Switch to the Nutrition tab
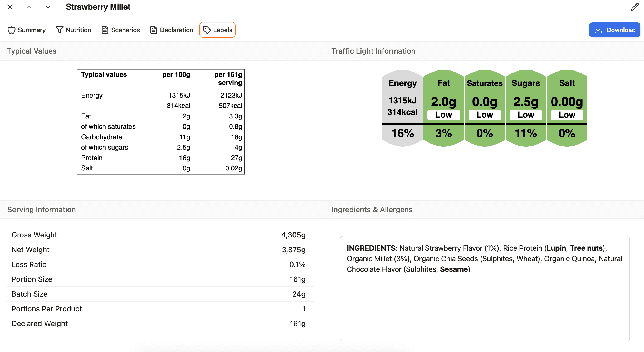 78,30
